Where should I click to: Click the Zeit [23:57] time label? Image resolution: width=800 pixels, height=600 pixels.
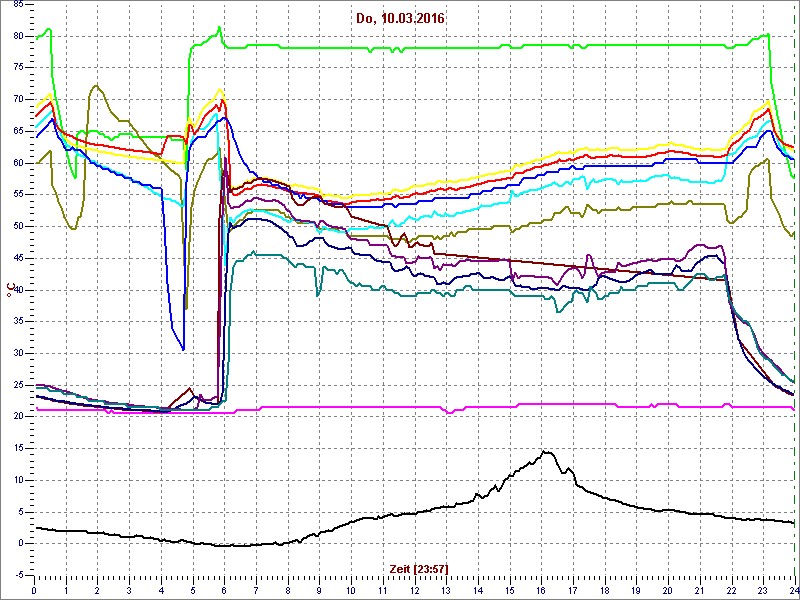(x=418, y=568)
